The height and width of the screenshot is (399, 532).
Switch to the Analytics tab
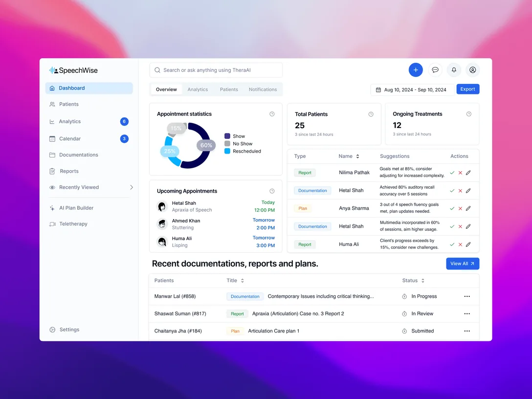pyautogui.click(x=198, y=89)
